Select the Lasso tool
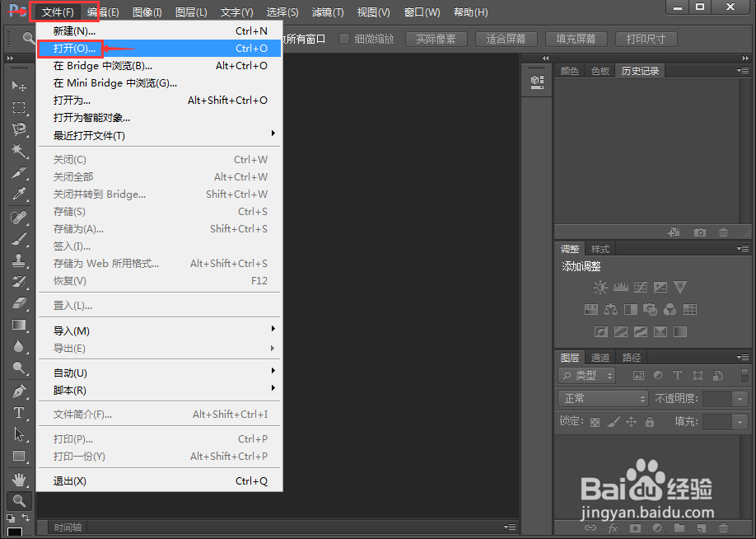This screenshot has height=539, width=756. [19, 129]
